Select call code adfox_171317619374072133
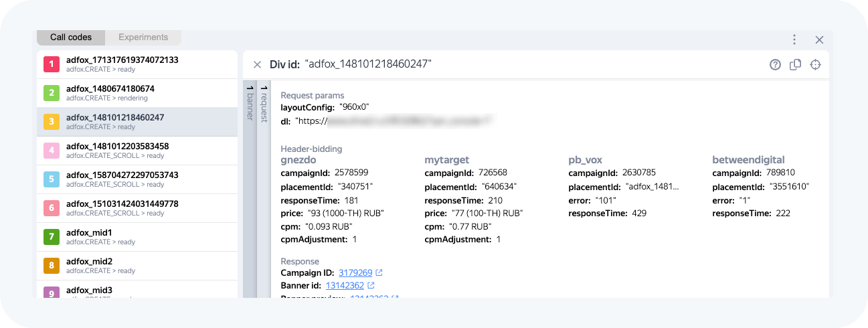This screenshot has width=868, height=328. coord(137,64)
